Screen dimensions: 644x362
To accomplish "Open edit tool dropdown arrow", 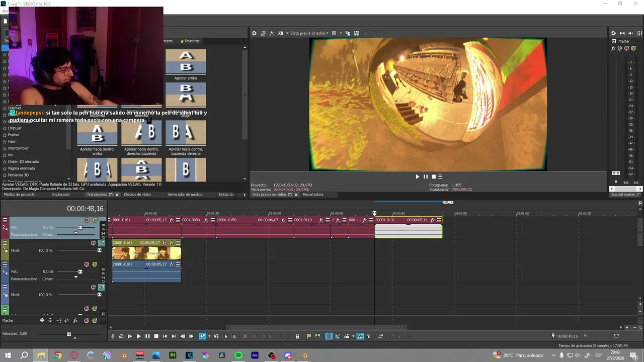I will click(x=209, y=336).
